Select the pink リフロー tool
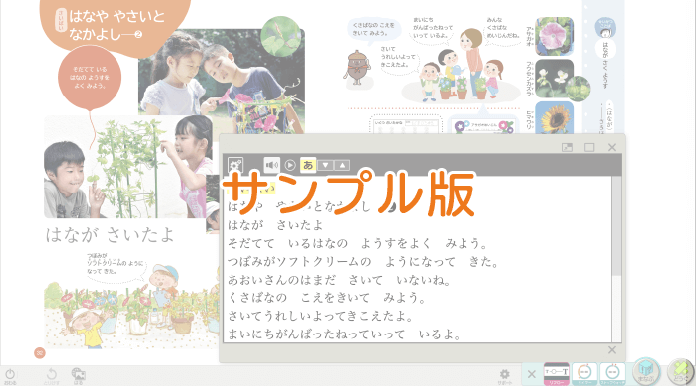This screenshot has height=386, width=696. coord(557,374)
